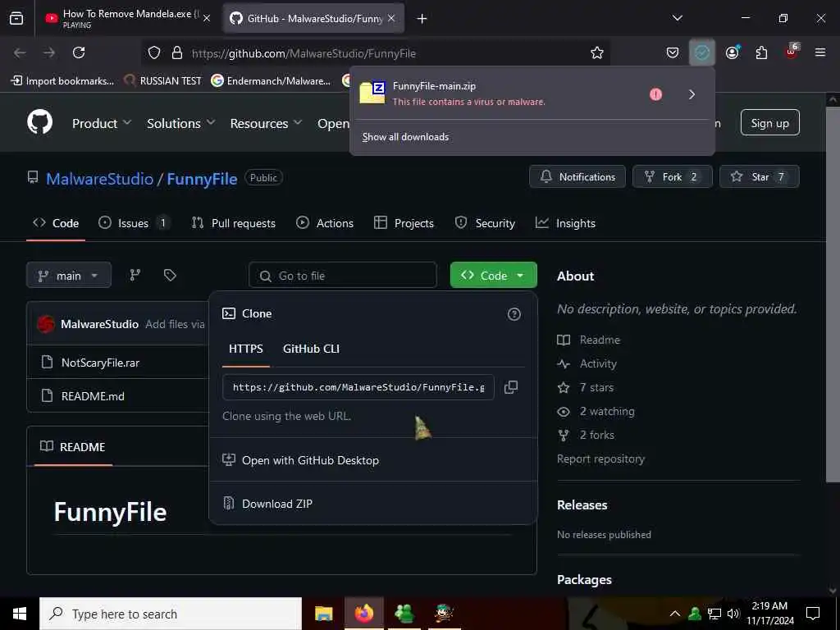The image size is (840, 630).
Task: Open the Firefox account icon
Action: coord(732,52)
